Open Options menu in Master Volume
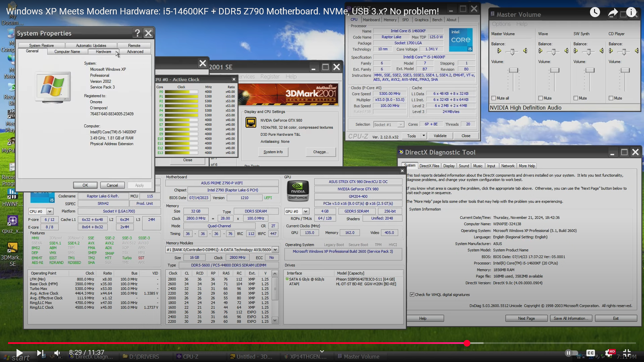 [501, 24]
